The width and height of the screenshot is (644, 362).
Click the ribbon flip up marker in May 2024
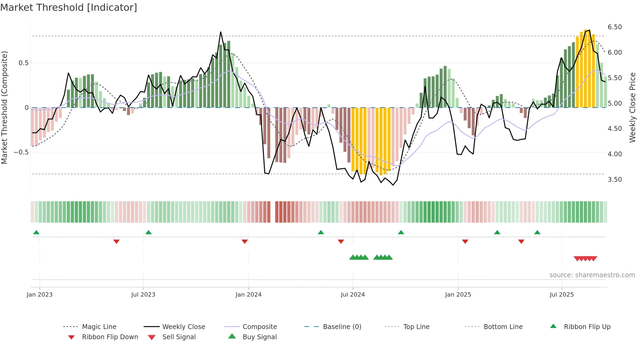point(321,232)
